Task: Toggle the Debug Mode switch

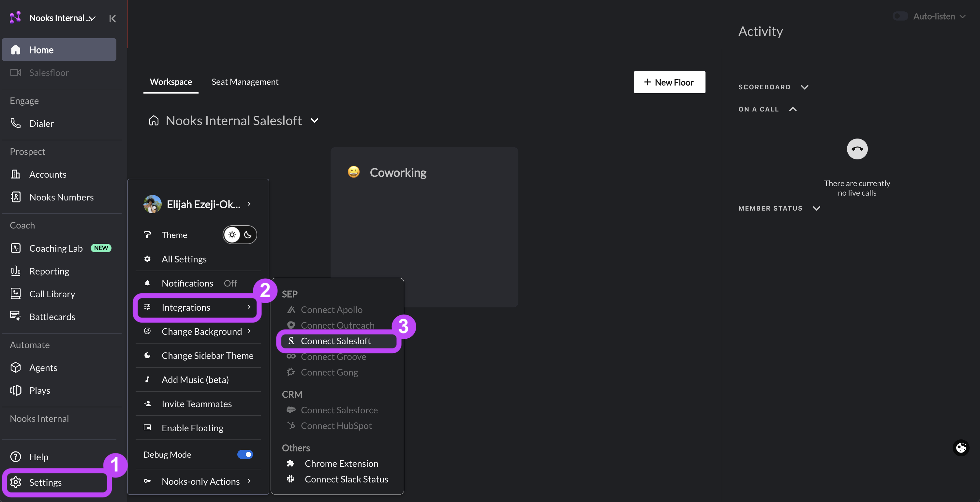Action: coord(245,454)
